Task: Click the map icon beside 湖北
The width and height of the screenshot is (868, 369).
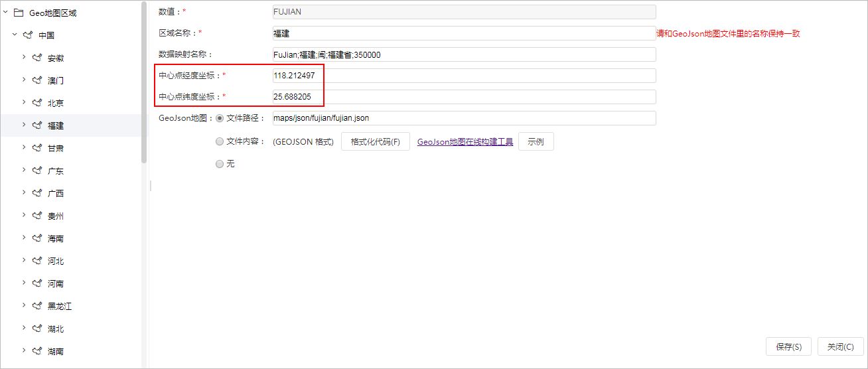Action: pyautogui.click(x=37, y=329)
